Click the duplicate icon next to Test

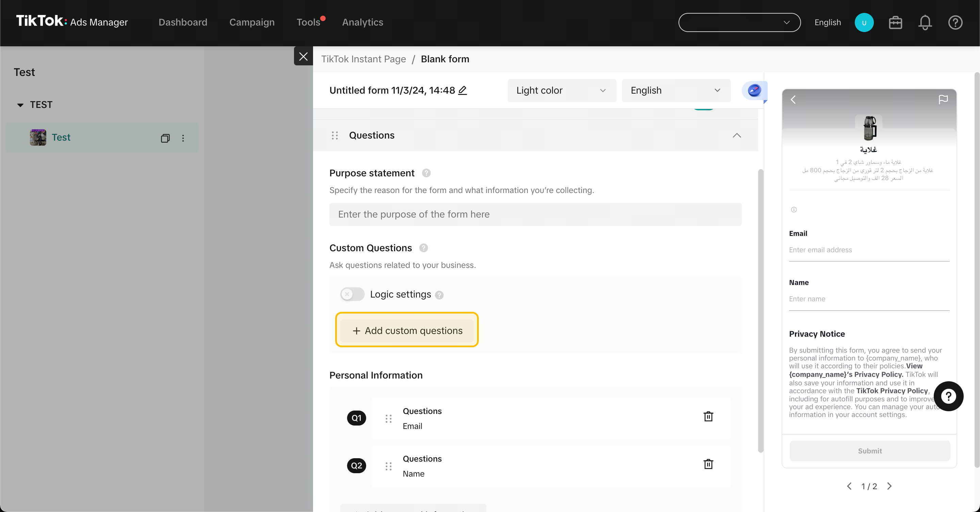165,138
